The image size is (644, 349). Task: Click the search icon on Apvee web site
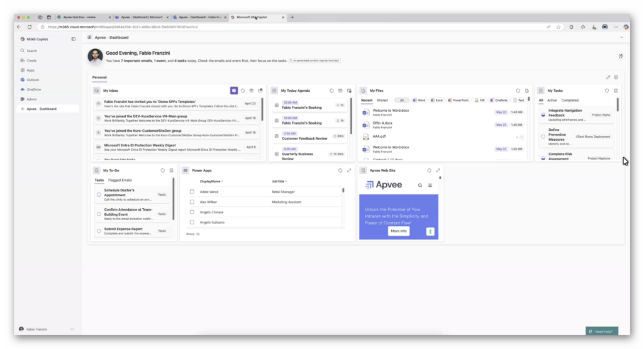pyautogui.click(x=419, y=185)
